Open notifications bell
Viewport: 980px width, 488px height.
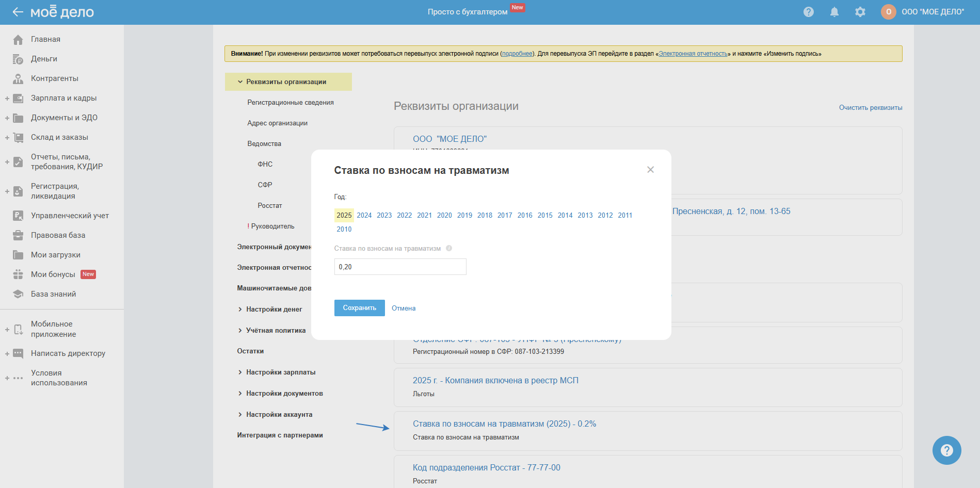pos(834,12)
